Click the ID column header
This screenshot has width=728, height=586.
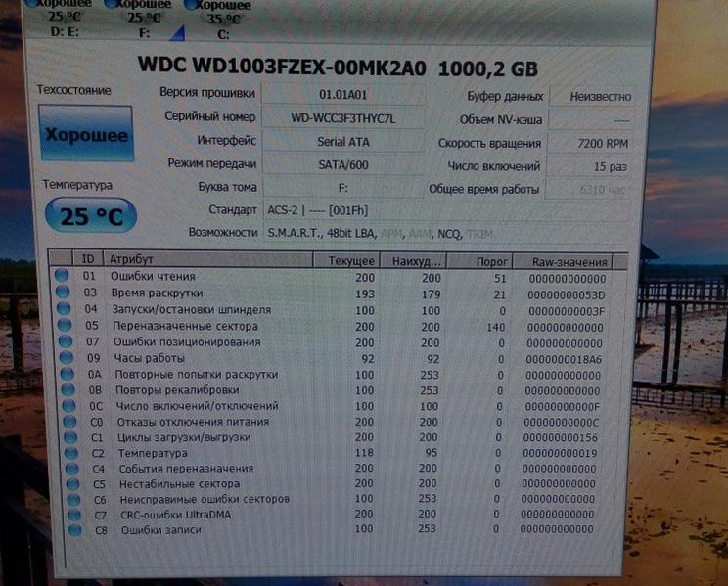pyautogui.click(x=88, y=259)
